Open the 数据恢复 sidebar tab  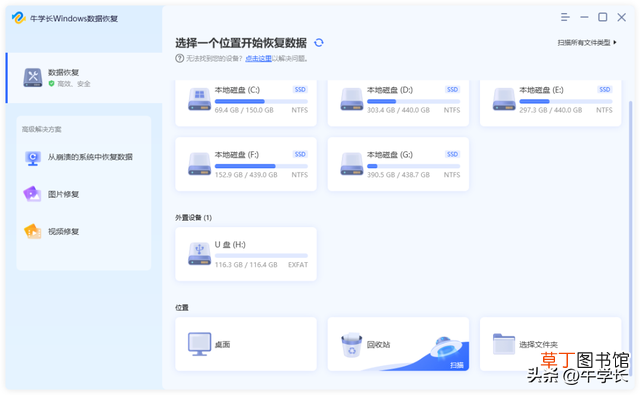pyautogui.click(x=84, y=78)
